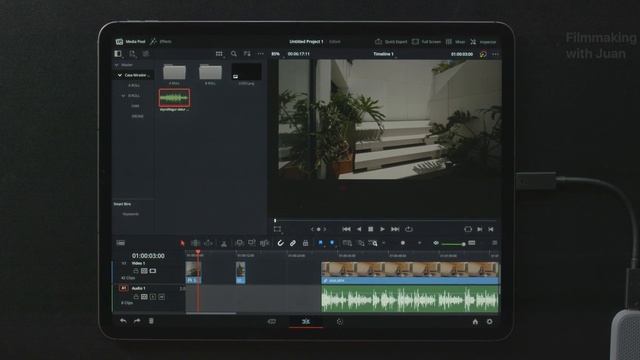
Task: Add a blue flag
Action: pos(320,243)
